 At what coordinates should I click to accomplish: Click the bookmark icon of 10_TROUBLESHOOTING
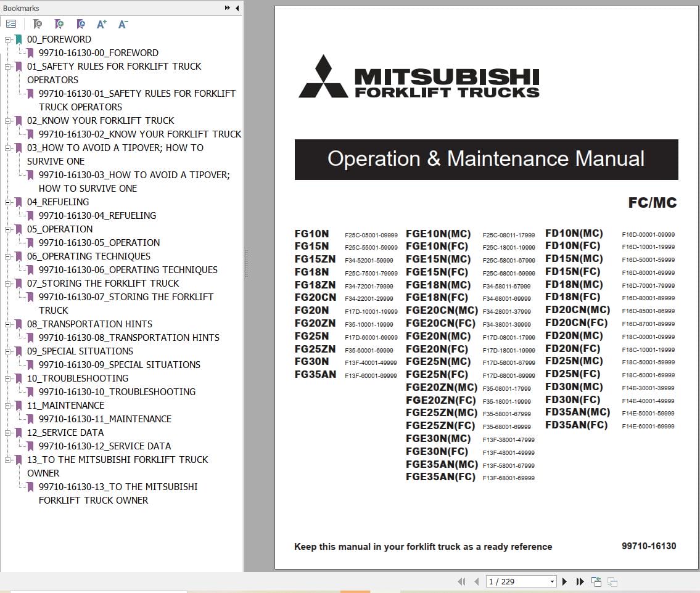pyautogui.click(x=19, y=378)
